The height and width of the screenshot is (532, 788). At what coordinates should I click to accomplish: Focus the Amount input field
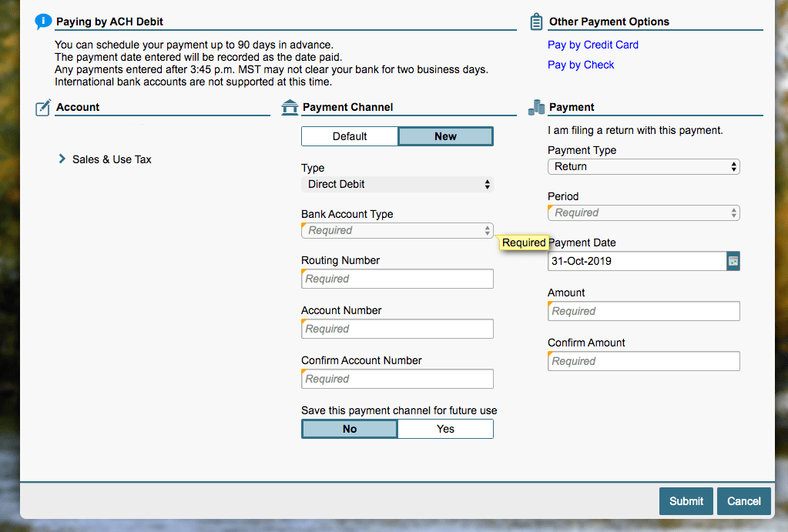point(644,311)
